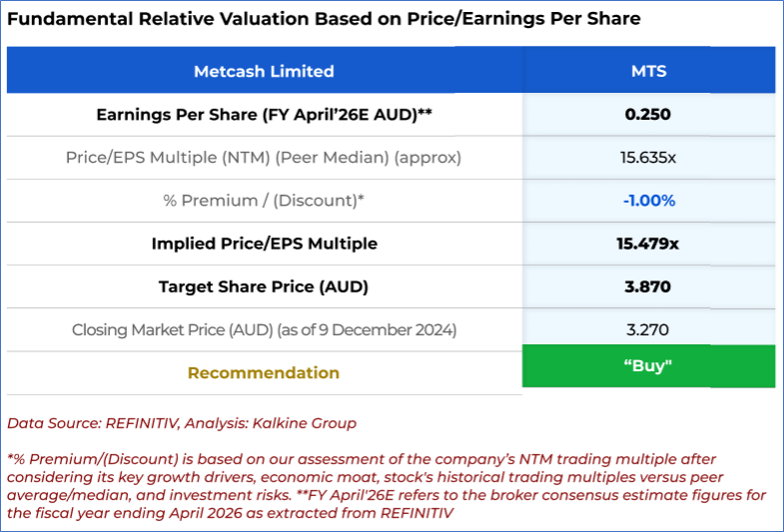Select the Earnings Per Share row label
Viewport: 784px width, 532px height.
click(x=264, y=114)
